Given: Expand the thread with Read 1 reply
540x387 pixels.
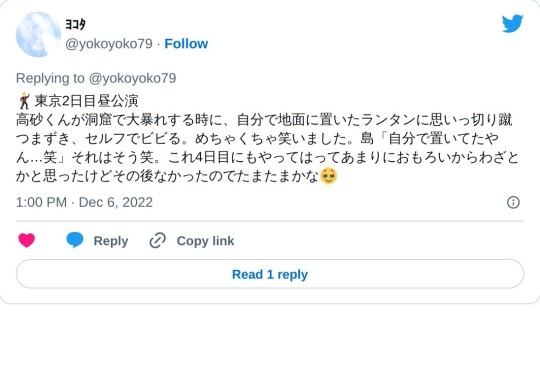Looking at the screenshot, I should click(270, 274).
